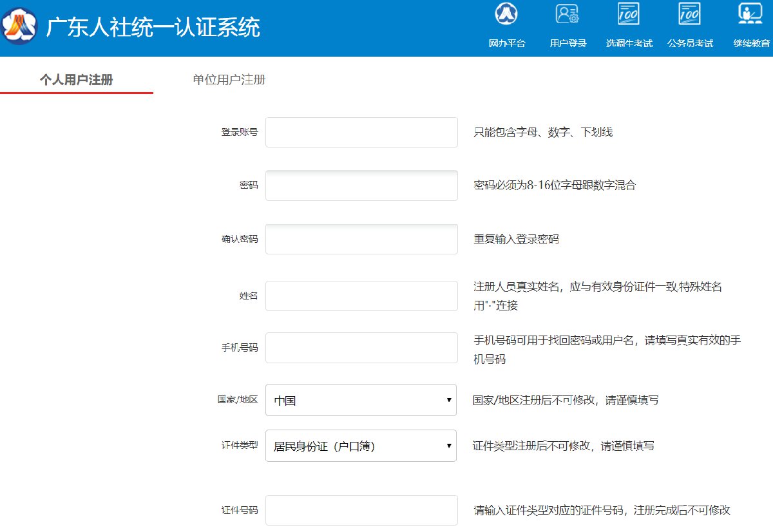Viewport: 773px width, 532px height.
Task: Switch to the 单位用户注册 tab
Action: tap(229, 80)
